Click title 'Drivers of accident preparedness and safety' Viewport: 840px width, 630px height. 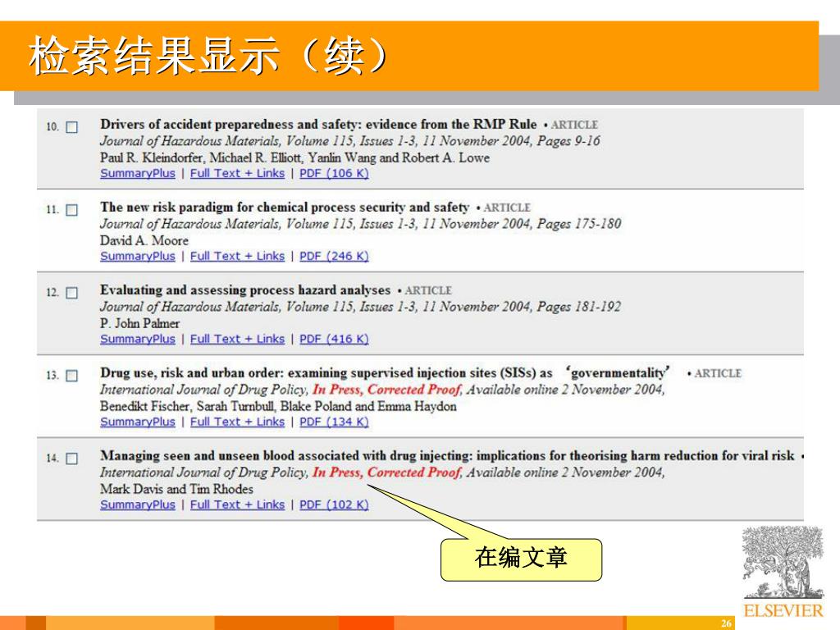(x=318, y=125)
